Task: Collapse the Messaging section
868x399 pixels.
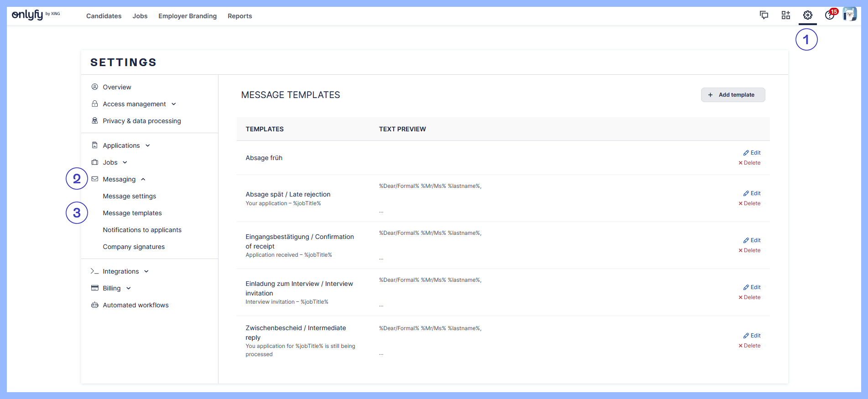Action: tap(120, 179)
